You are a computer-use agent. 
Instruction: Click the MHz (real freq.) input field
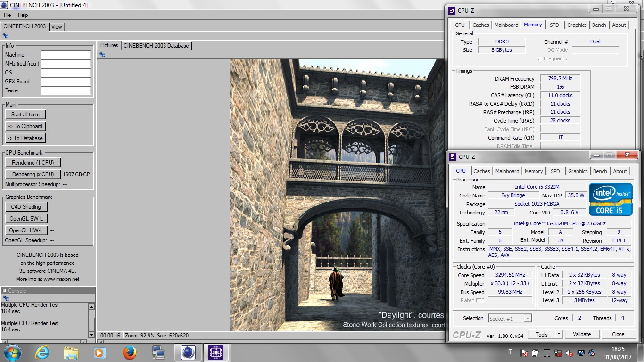click(66, 64)
